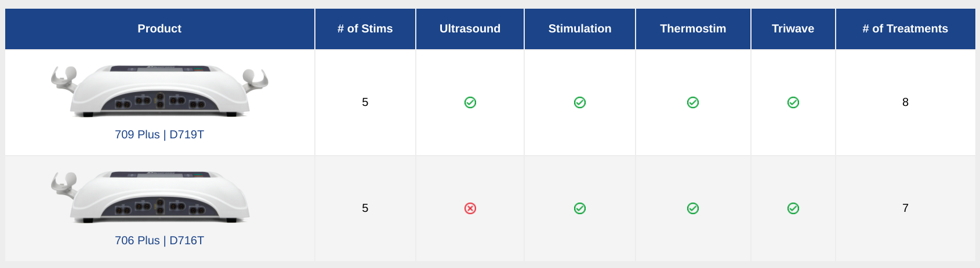
Task: Click the Thermostim column header
Action: (x=693, y=28)
